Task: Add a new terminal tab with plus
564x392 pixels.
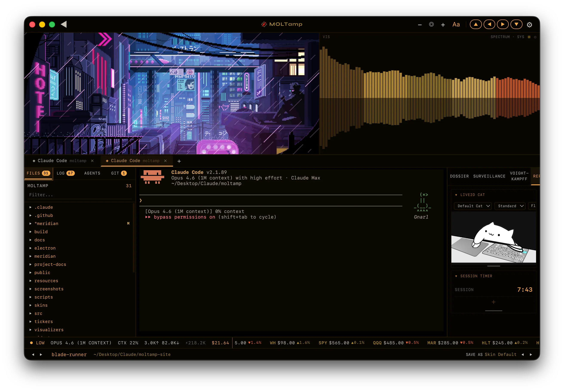Action: click(179, 161)
